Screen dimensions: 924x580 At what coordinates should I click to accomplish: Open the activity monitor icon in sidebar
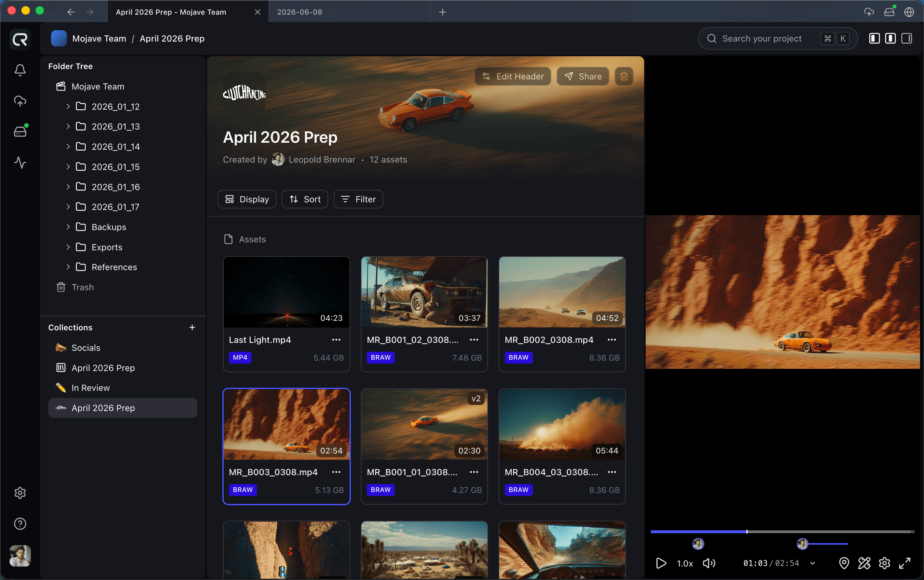pyautogui.click(x=20, y=163)
